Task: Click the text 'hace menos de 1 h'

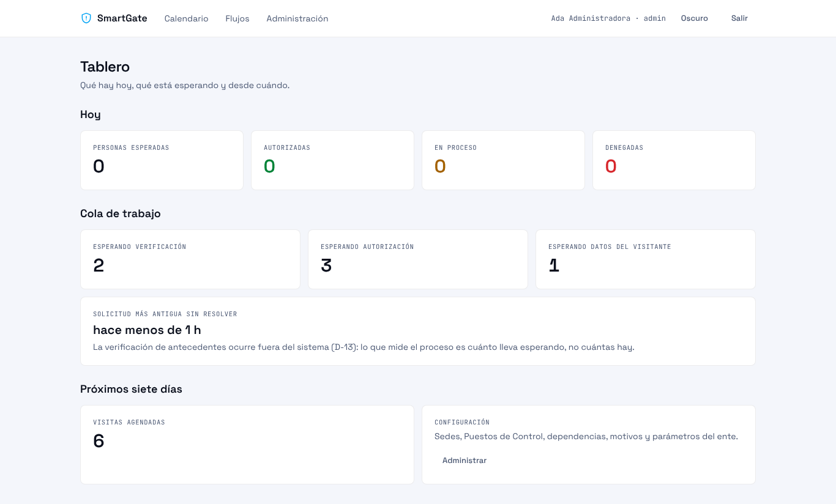Action: point(147,330)
